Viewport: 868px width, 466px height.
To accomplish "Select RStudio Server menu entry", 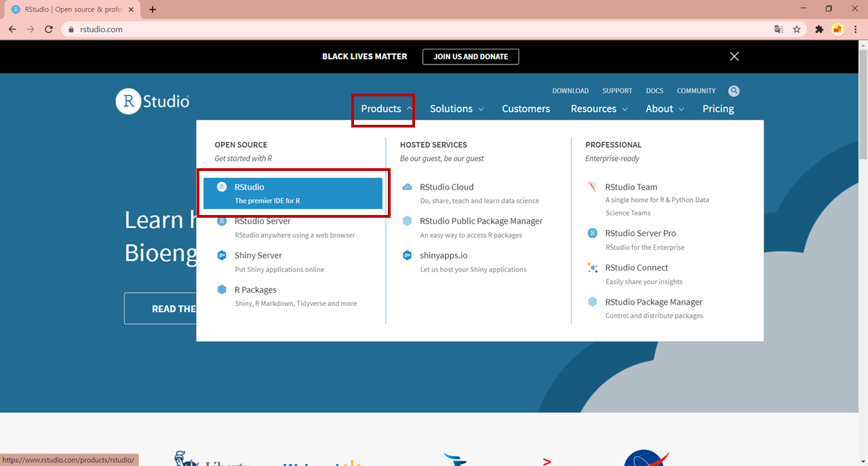I will [x=293, y=228].
